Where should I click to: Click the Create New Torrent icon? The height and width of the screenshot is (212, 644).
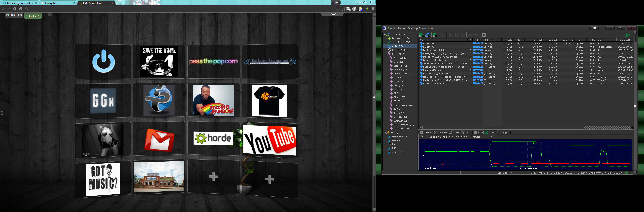[x=435, y=35]
